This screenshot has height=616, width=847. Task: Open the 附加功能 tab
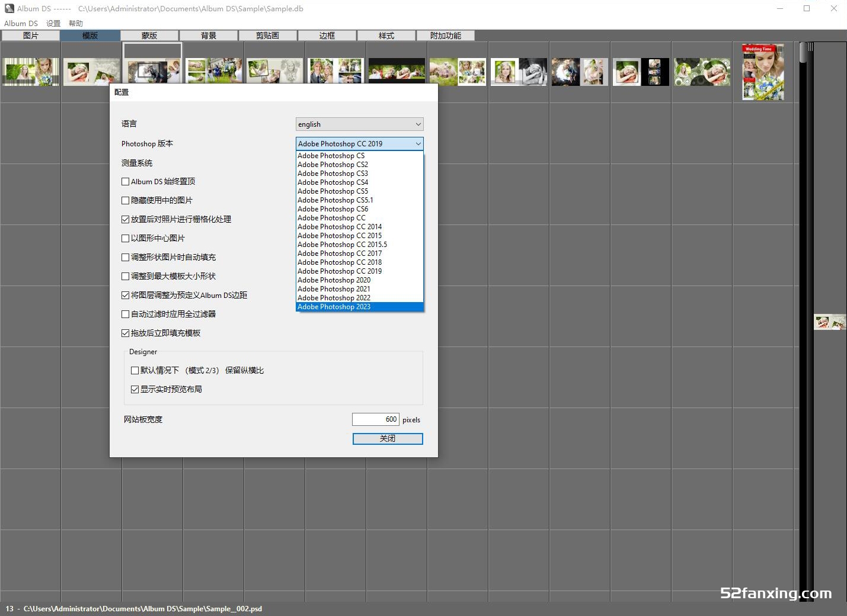point(446,36)
